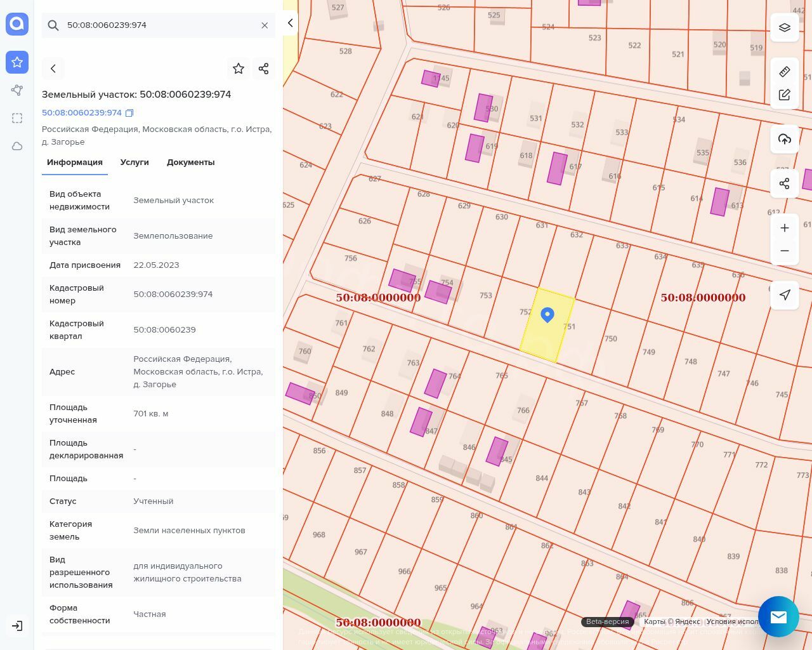The width and height of the screenshot is (812, 650).
Task: Center map on my location
Action: (x=785, y=295)
